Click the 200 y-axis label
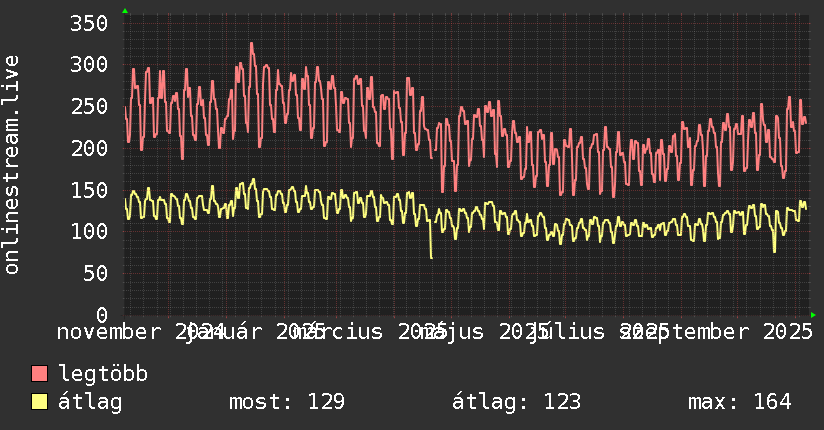The image size is (824, 430). click(89, 148)
